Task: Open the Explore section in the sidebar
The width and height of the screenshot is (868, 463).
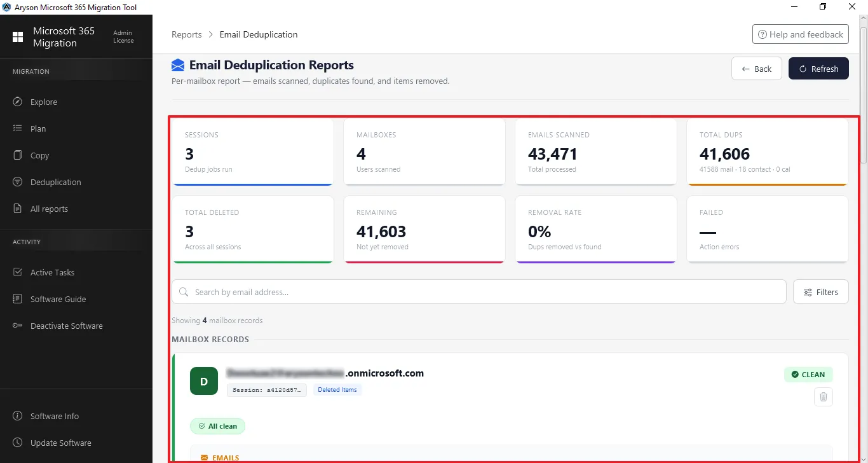Action: (x=43, y=102)
